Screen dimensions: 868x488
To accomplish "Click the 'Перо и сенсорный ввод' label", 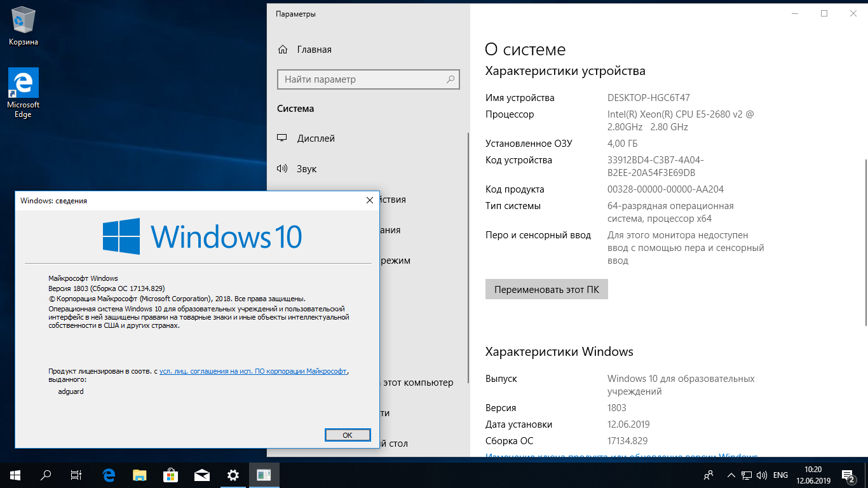I will pos(538,235).
